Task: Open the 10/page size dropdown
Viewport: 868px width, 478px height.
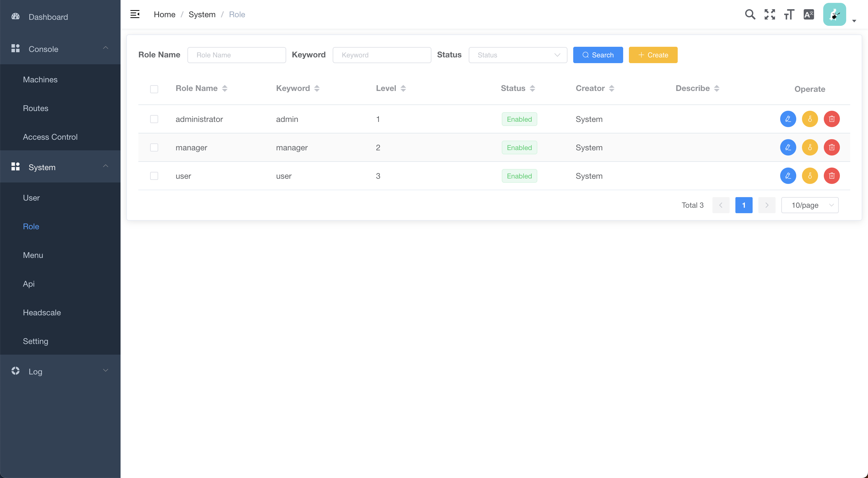Action: click(x=809, y=205)
